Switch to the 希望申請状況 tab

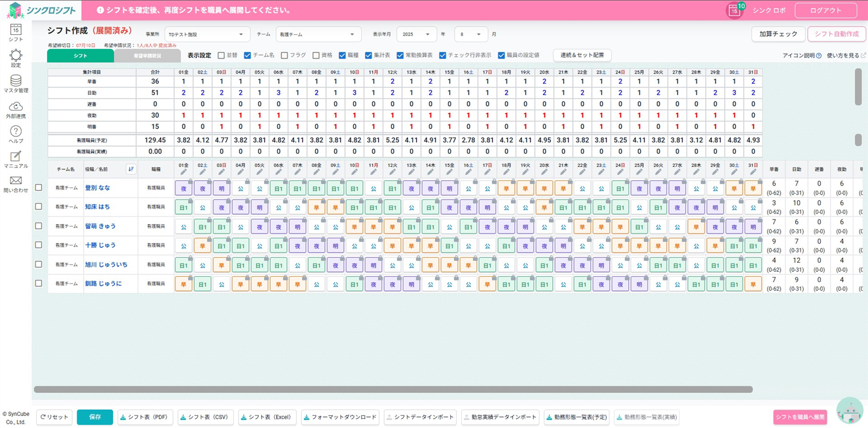(x=147, y=55)
